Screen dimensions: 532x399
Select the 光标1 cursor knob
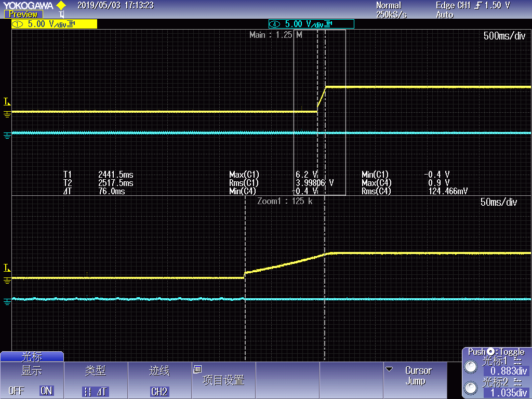coord(471,367)
